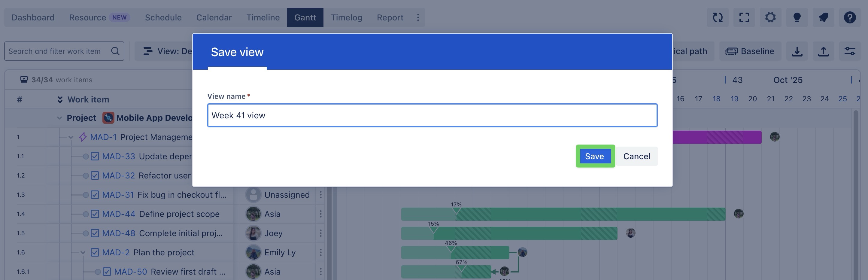
Task: Open row menu for MAD-2 Emily Ly
Action: click(x=320, y=253)
